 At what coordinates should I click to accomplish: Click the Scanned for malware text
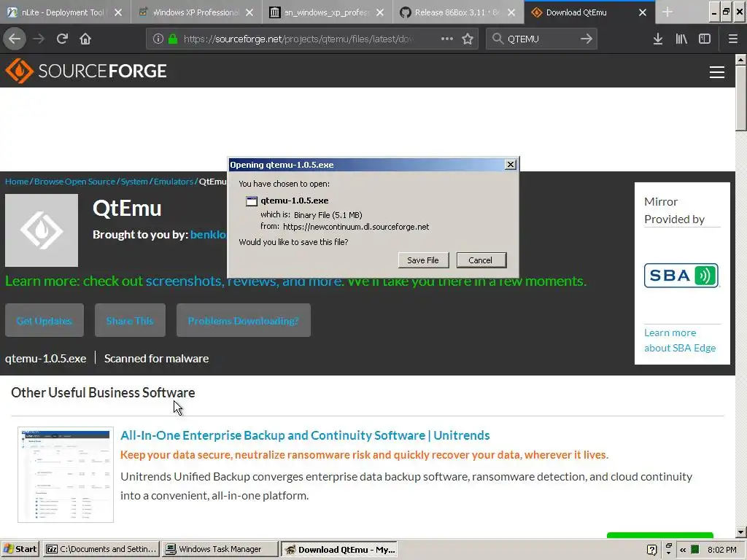(x=156, y=358)
